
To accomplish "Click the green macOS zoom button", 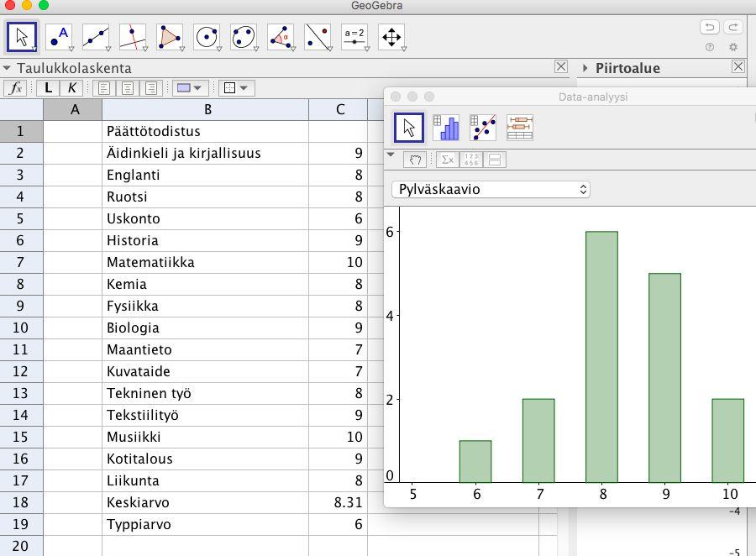I will tap(44, 5).
